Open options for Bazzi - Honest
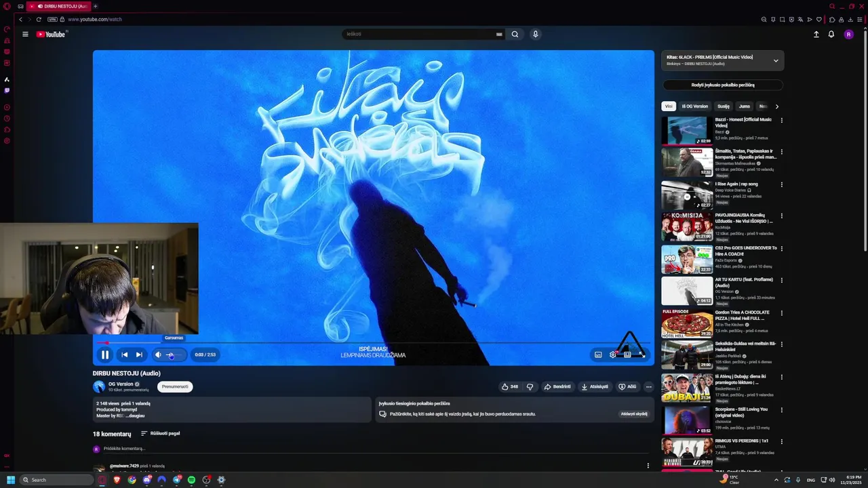The height and width of the screenshot is (488, 868). [x=781, y=120]
